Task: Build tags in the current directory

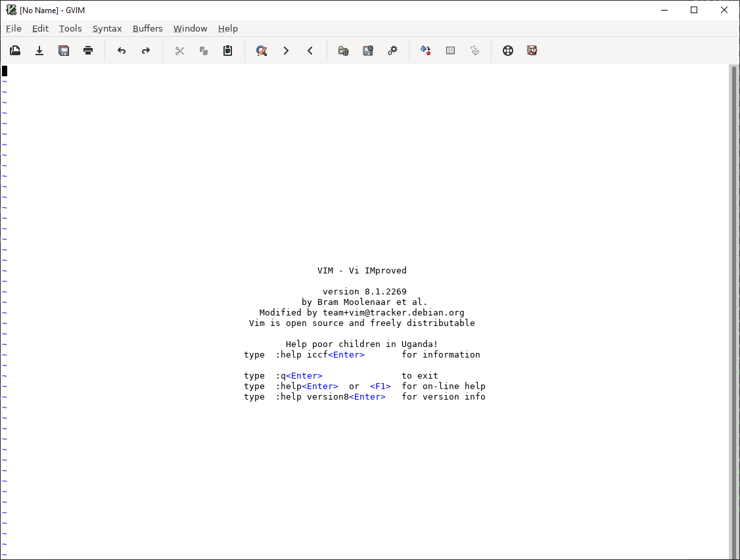Action: pyautogui.click(x=450, y=51)
